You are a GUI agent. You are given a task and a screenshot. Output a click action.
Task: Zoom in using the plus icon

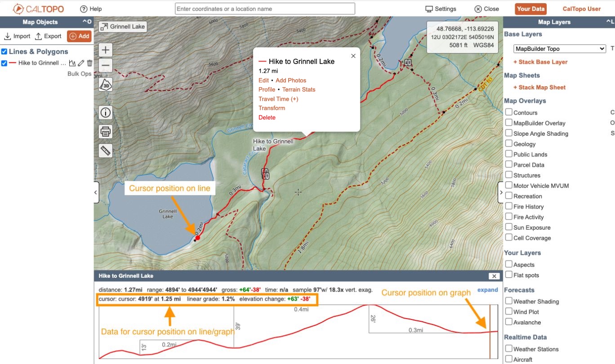click(x=105, y=49)
